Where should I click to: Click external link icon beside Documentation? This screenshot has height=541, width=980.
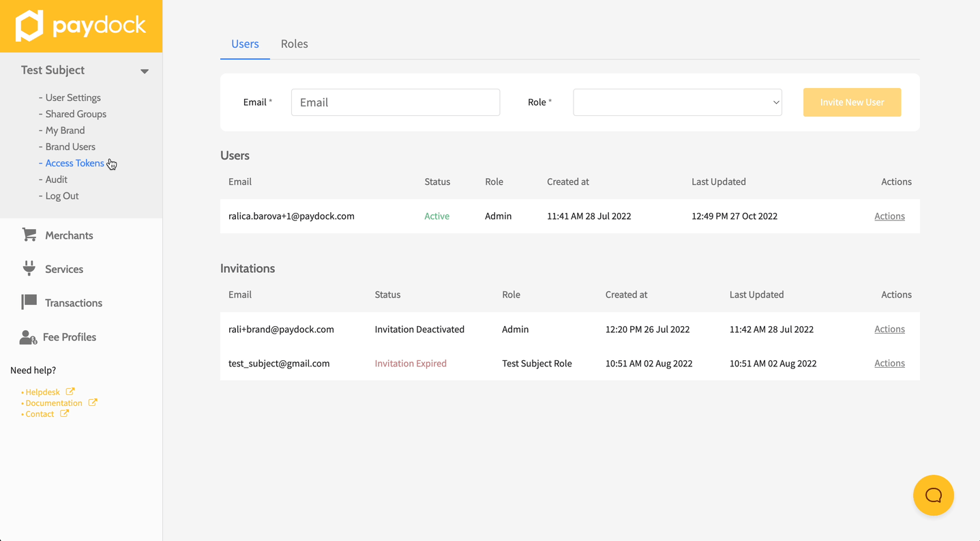(x=93, y=403)
